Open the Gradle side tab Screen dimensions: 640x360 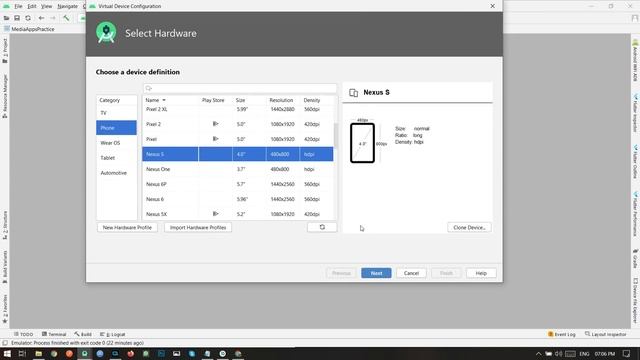tap(635, 259)
